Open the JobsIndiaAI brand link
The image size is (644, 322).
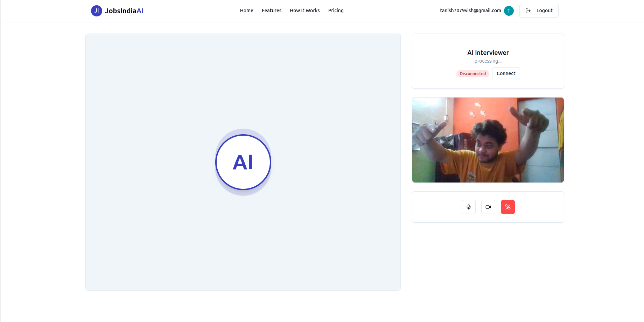click(117, 11)
